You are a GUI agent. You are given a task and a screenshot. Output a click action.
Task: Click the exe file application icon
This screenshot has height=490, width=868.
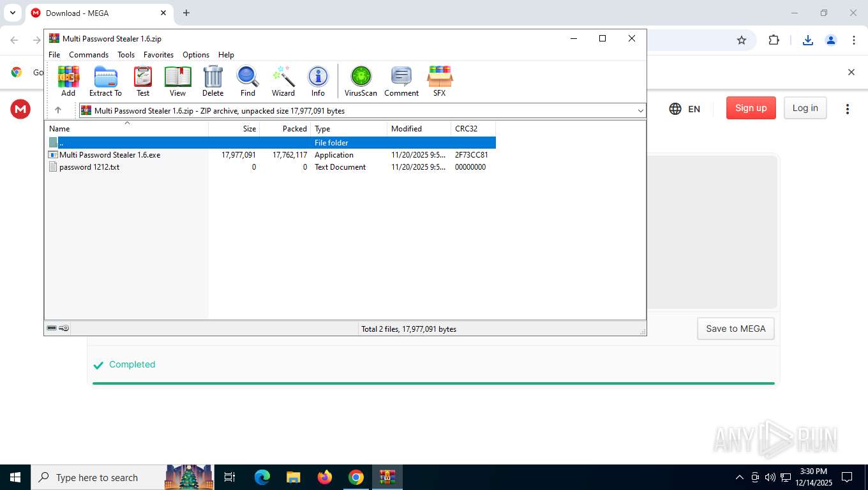click(53, 155)
